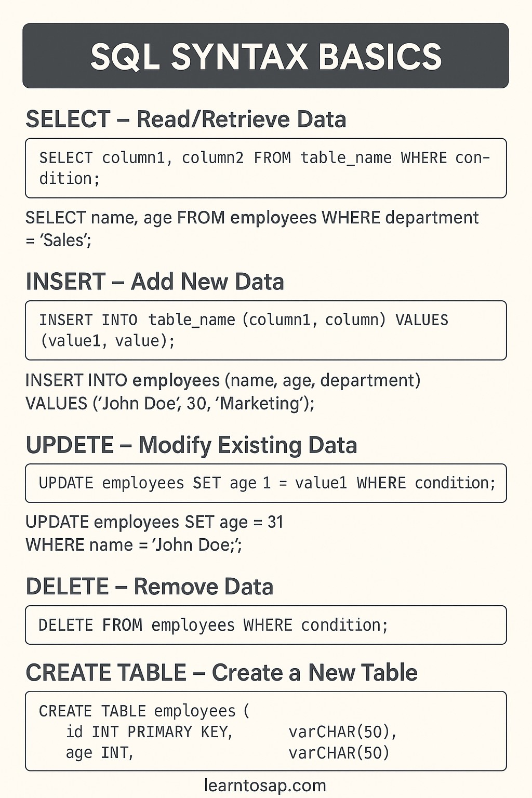The width and height of the screenshot is (532, 798).
Task: Click the SELECT column1, column2 syntax box
Action: coord(265,168)
